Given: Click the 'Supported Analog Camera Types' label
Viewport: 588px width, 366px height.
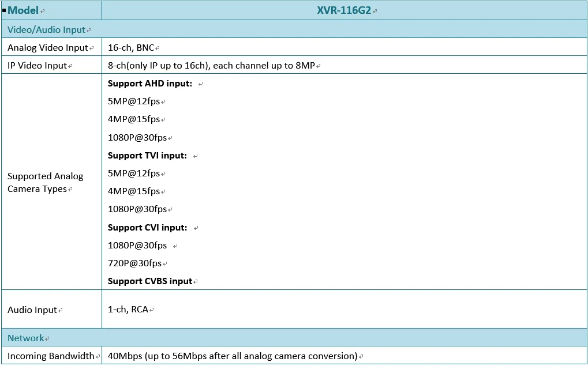Looking at the screenshot, I should pos(46,182).
